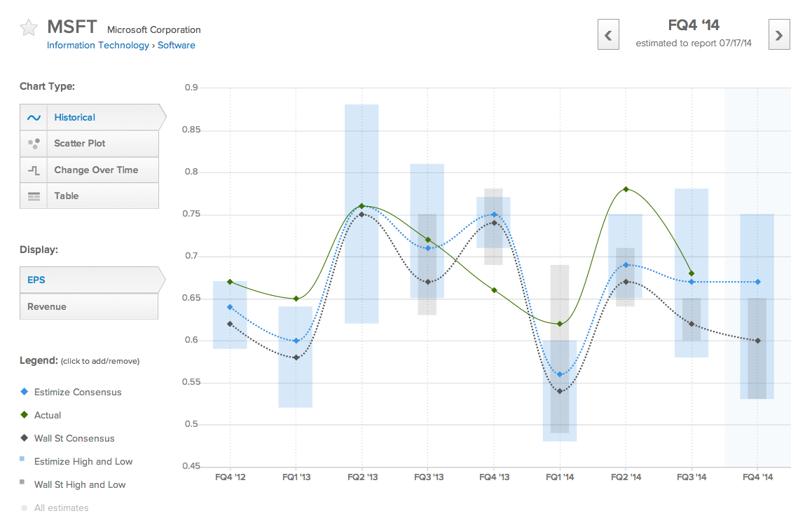Image resolution: width=812 pixels, height=518 pixels.
Task: Click the FQ3 '13 axis label
Action: (429, 477)
